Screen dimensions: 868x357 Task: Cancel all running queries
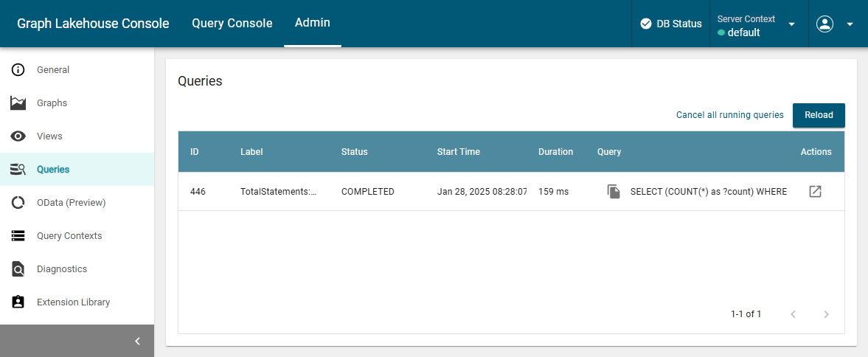[x=729, y=115]
